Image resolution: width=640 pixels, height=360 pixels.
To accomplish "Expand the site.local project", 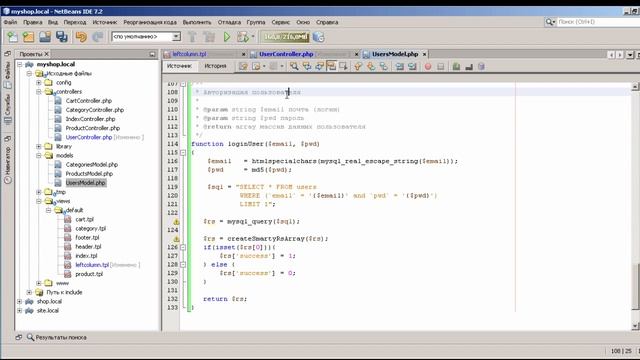I will coord(20,311).
